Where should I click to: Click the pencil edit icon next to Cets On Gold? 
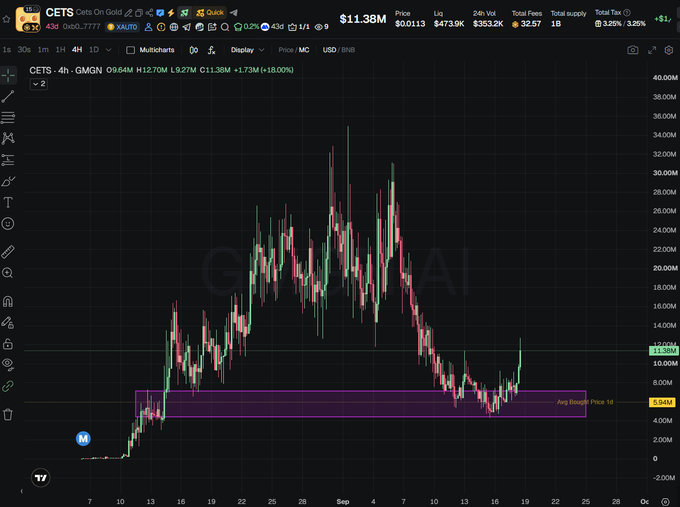click(x=128, y=13)
